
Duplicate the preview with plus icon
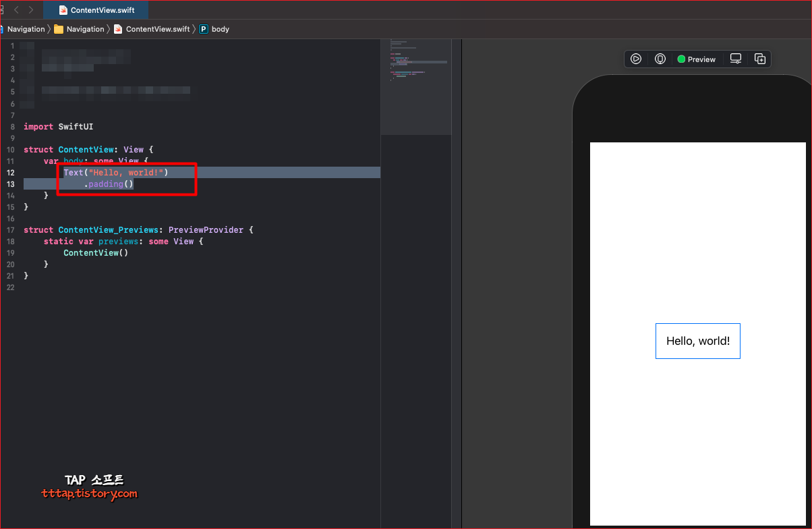point(759,59)
